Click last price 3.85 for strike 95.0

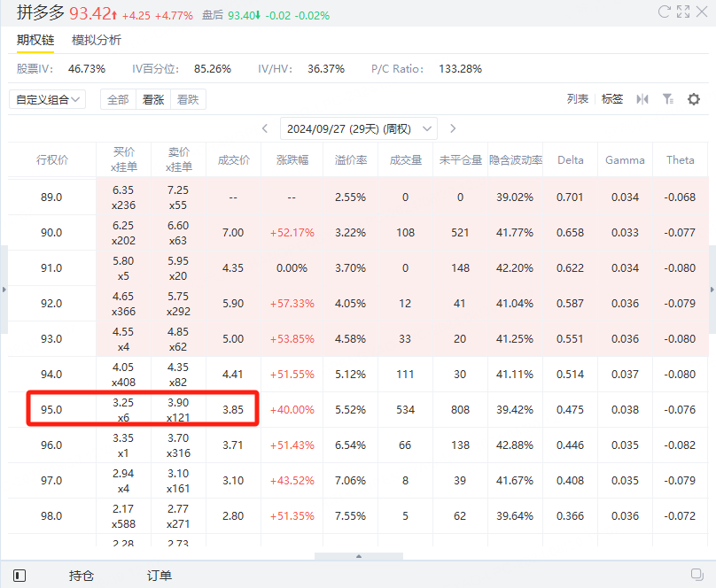(x=233, y=410)
